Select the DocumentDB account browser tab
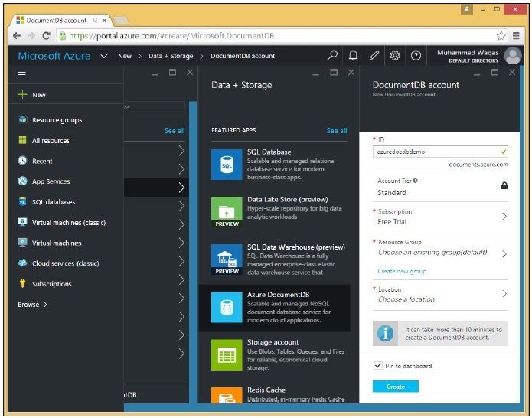 pyautogui.click(x=61, y=21)
